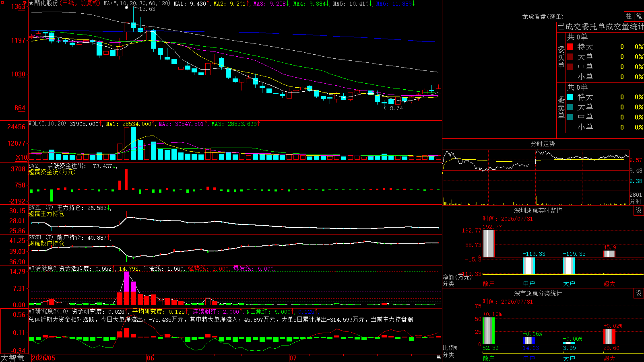Click the 07 month marker on the time axis
This screenshot has height=362, width=644.
click(x=293, y=358)
